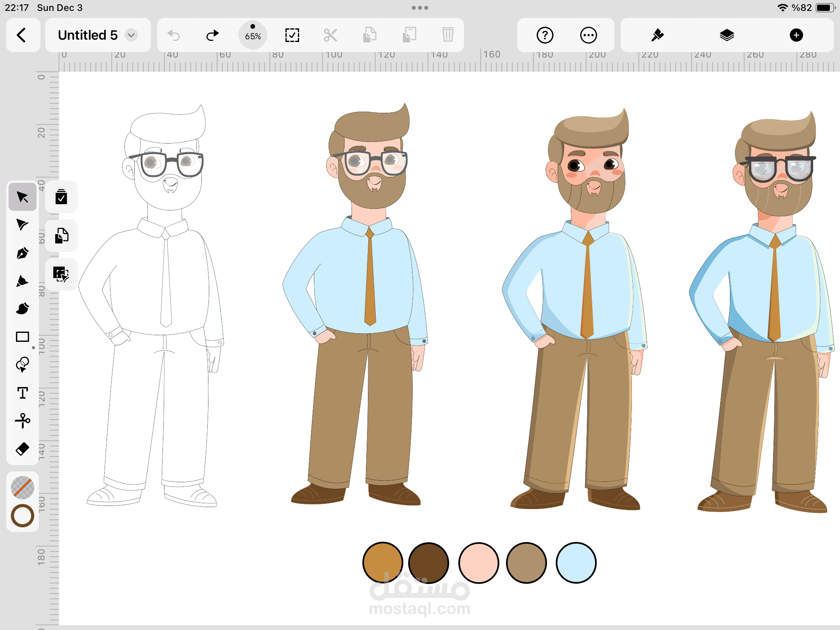Tap the Wi-Fi status icon
The height and width of the screenshot is (630, 840).
782,8
